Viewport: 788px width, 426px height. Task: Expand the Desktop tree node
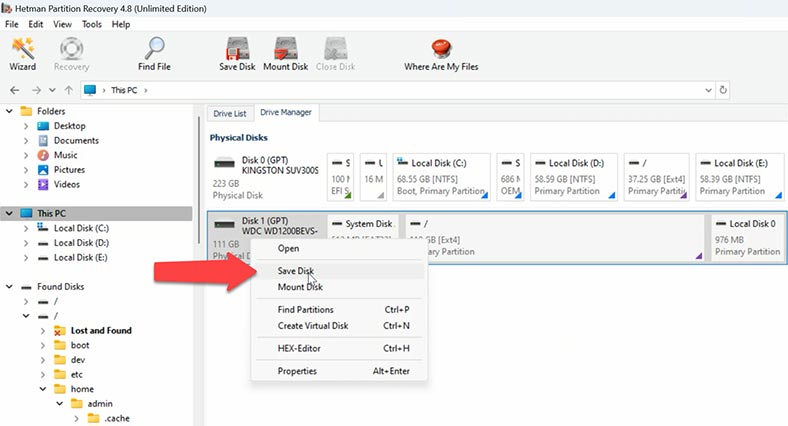pyautogui.click(x=26, y=126)
